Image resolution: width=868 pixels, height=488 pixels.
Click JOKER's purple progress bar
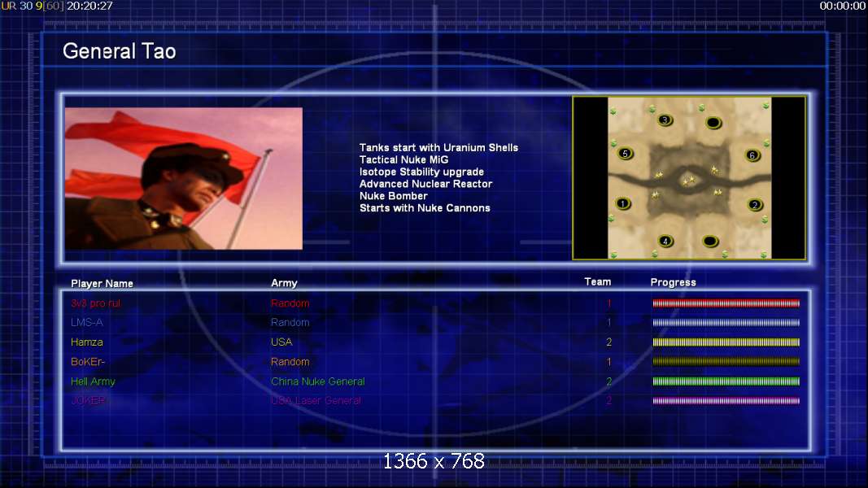click(726, 401)
